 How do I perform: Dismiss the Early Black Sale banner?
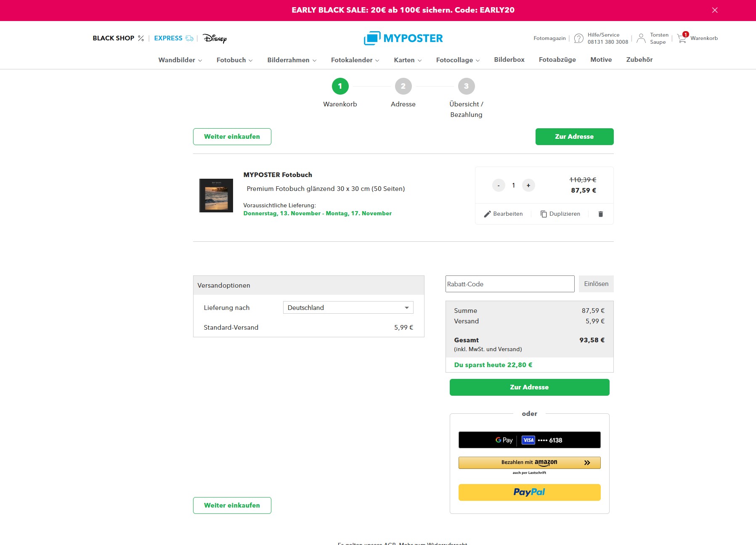point(714,10)
